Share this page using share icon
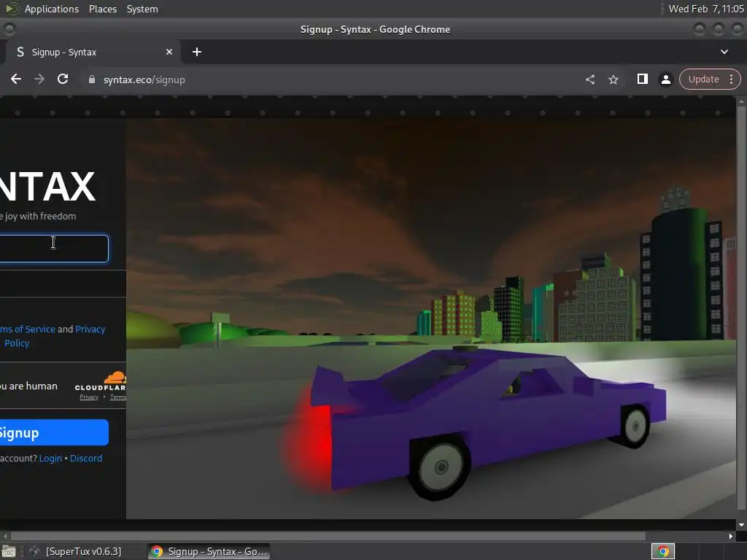The image size is (747, 560). point(590,79)
